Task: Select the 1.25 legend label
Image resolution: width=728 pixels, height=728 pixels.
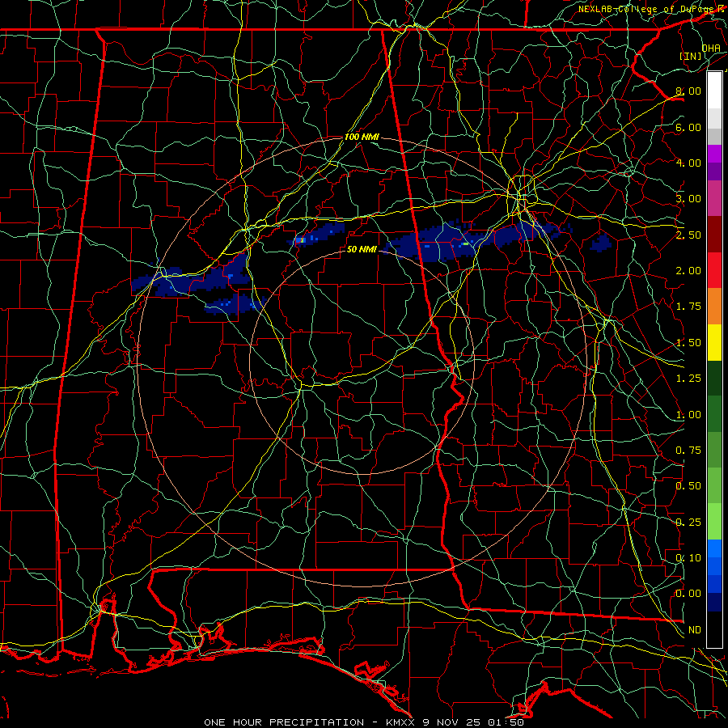Action: pos(688,379)
